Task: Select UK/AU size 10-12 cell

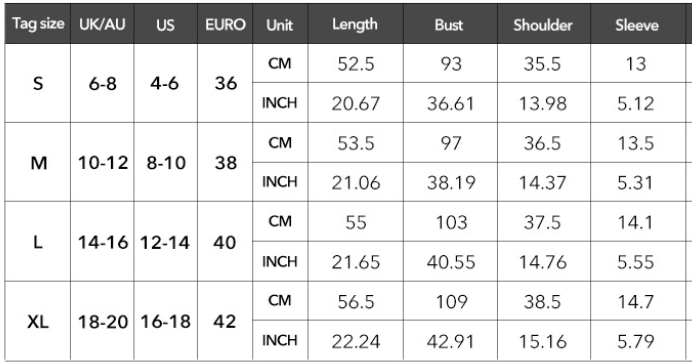Action: click(x=102, y=162)
